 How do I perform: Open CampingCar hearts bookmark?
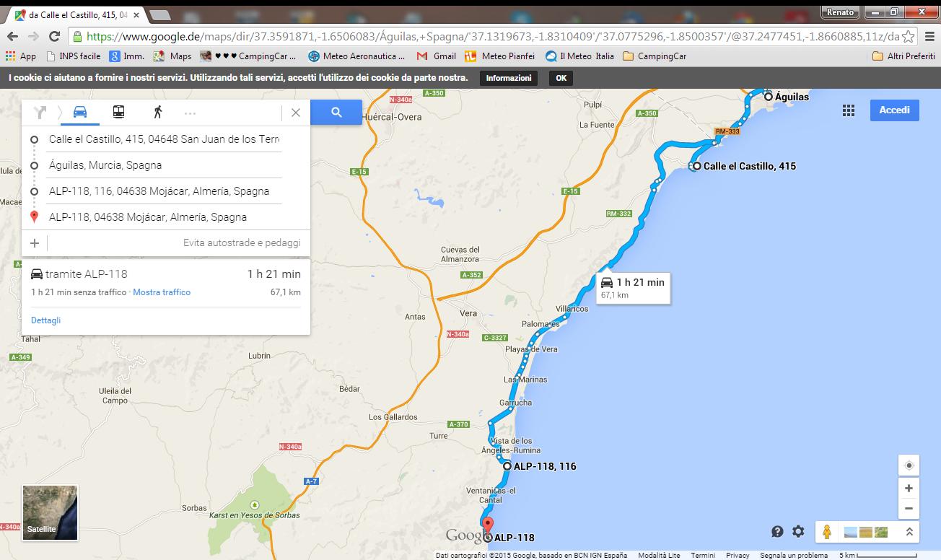[248, 56]
